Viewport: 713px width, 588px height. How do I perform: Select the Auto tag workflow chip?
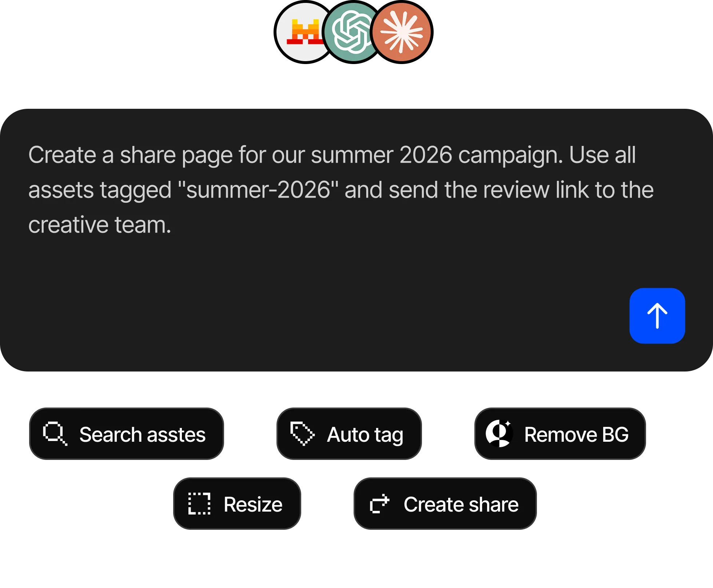point(349,434)
